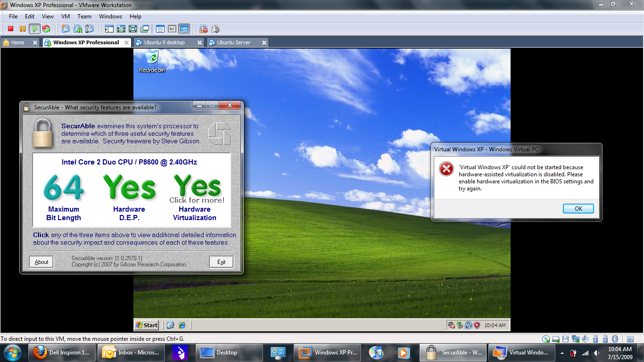
Task: Click the Exit button in SecurAble
Action: tap(221, 262)
